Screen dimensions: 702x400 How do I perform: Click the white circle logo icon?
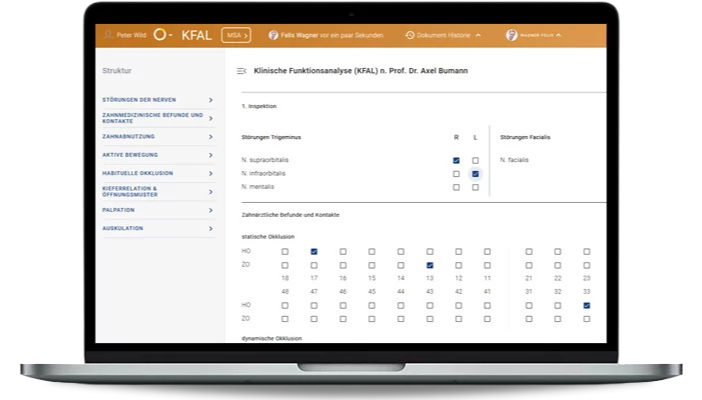(161, 35)
